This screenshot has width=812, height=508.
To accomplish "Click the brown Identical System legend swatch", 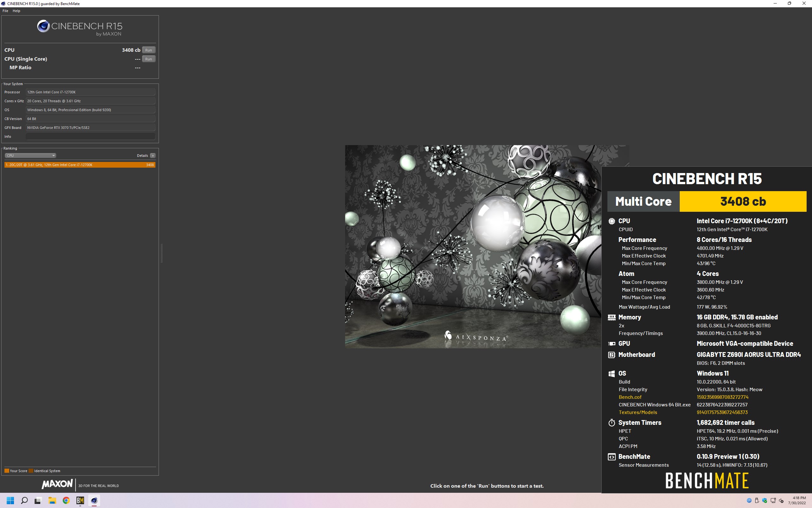I will (x=31, y=471).
